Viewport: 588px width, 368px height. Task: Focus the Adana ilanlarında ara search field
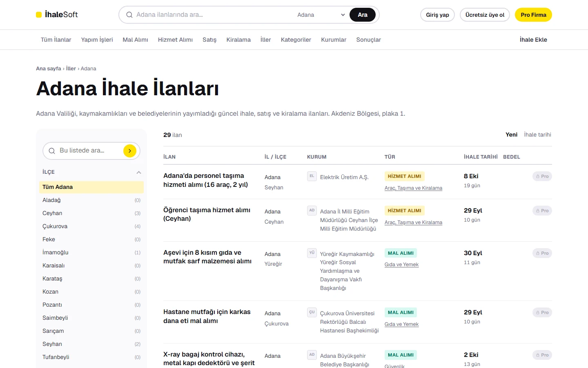point(212,15)
